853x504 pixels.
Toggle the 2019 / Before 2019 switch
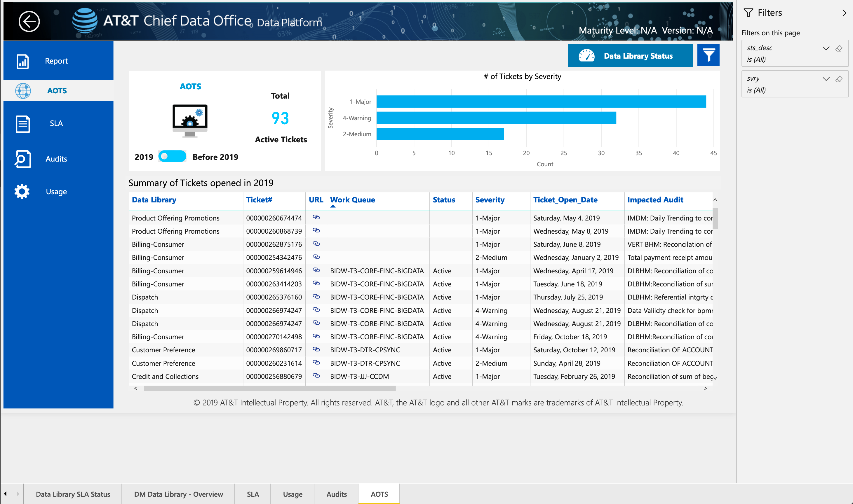[172, 157]
